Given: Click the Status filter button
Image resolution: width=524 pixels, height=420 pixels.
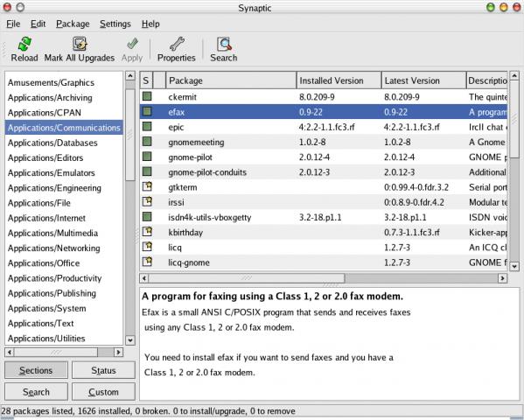Looking at the screenshot, I should [x=103, y=370].
